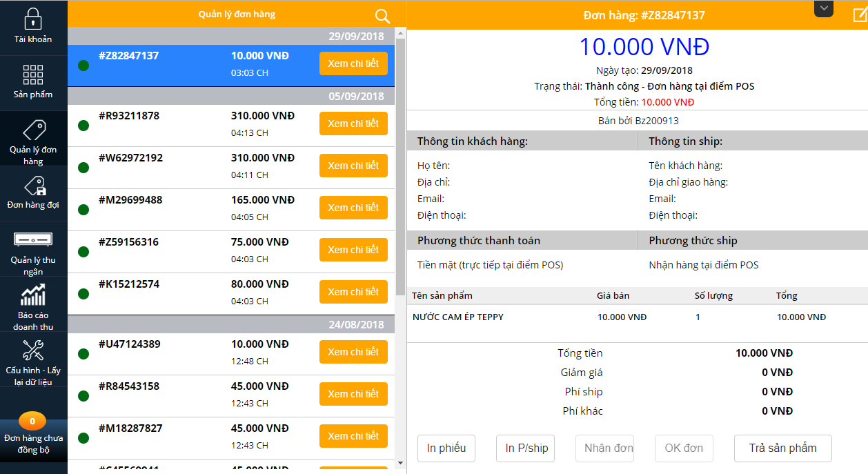
Task: Open the Tài khoản lock icon
Action: (33, 19)
